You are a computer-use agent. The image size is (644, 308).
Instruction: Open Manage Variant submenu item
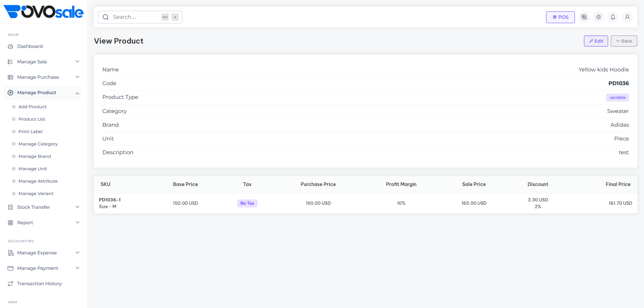click(x=36, y=194)
